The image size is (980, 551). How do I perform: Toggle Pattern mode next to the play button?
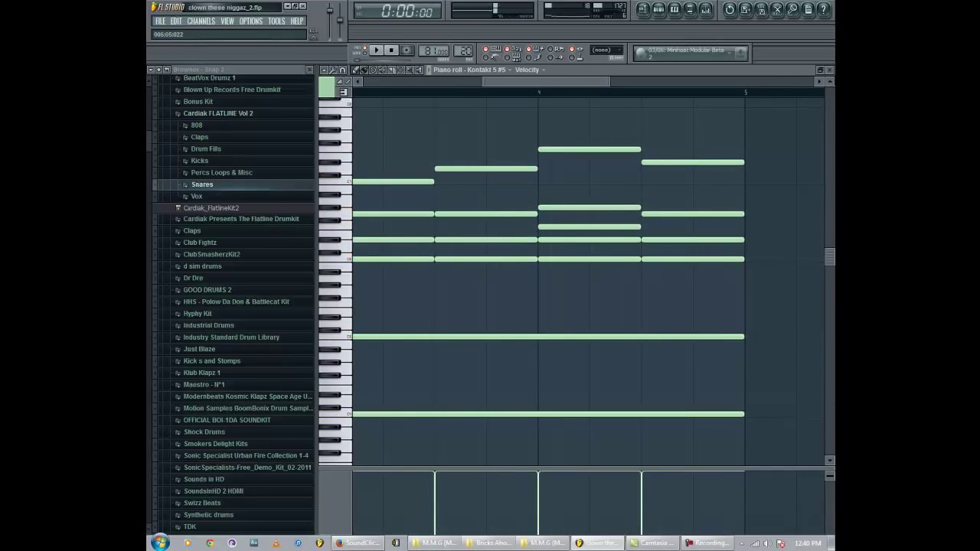363,47
